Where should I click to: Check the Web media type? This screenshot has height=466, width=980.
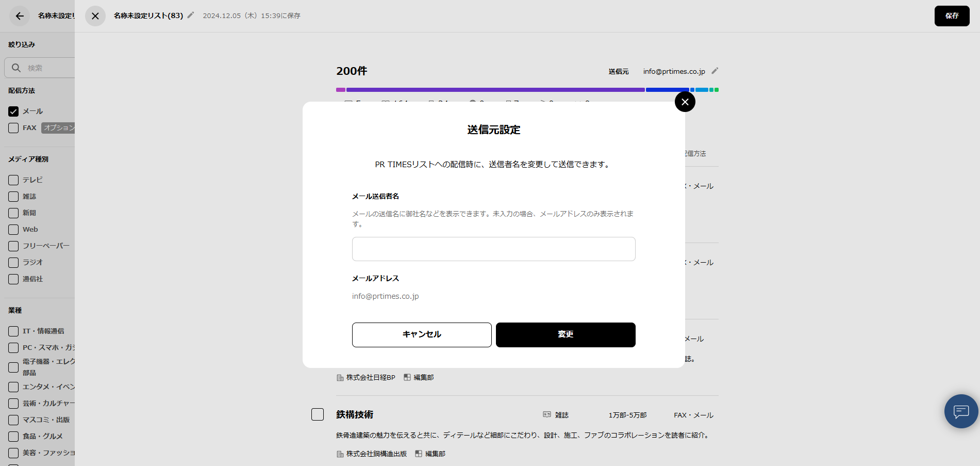coord(13,230)
